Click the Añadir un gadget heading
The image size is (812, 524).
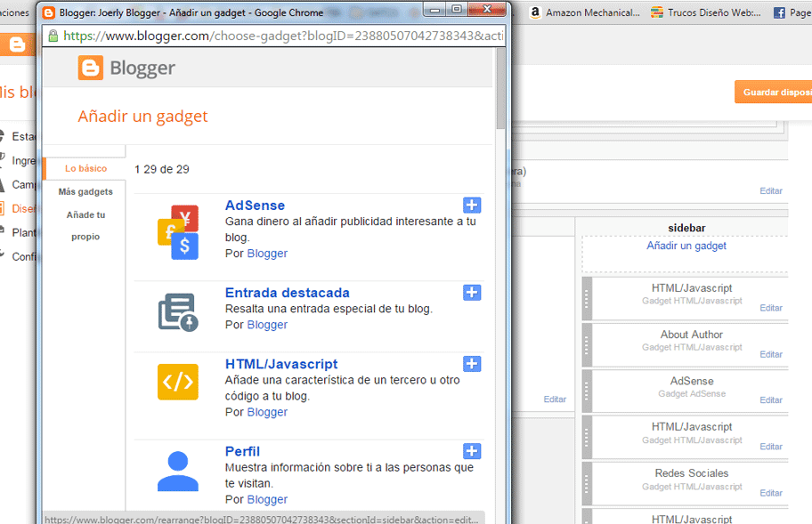coord(142,117)
